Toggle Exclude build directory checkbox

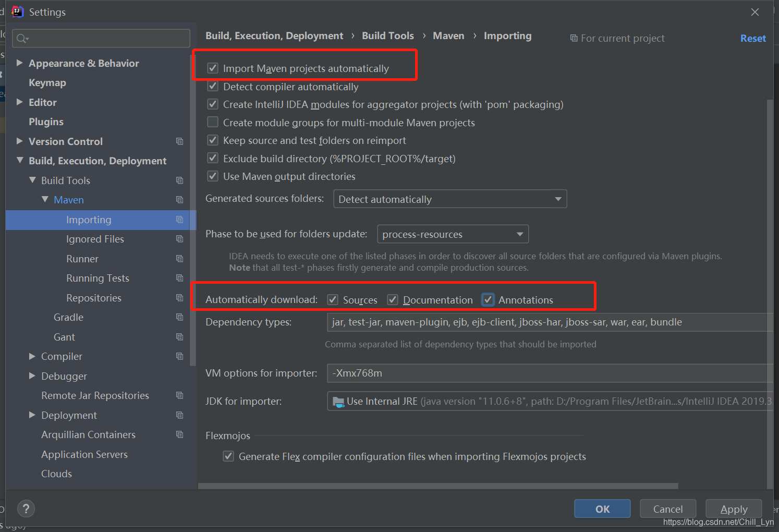213,158
